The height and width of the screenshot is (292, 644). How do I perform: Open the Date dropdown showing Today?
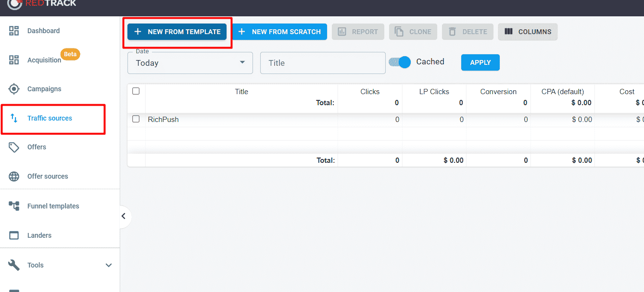pyautogui.click(x=190, y=63)
